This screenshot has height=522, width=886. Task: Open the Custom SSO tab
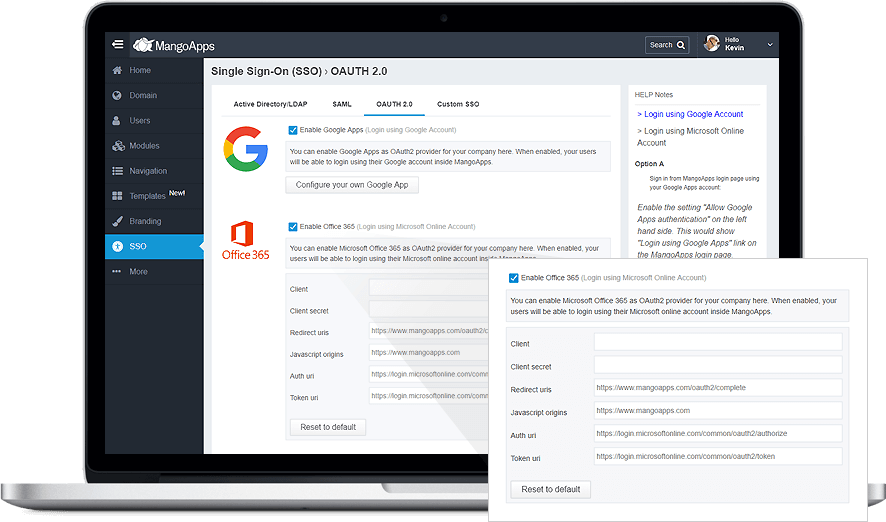click(458, 105)
